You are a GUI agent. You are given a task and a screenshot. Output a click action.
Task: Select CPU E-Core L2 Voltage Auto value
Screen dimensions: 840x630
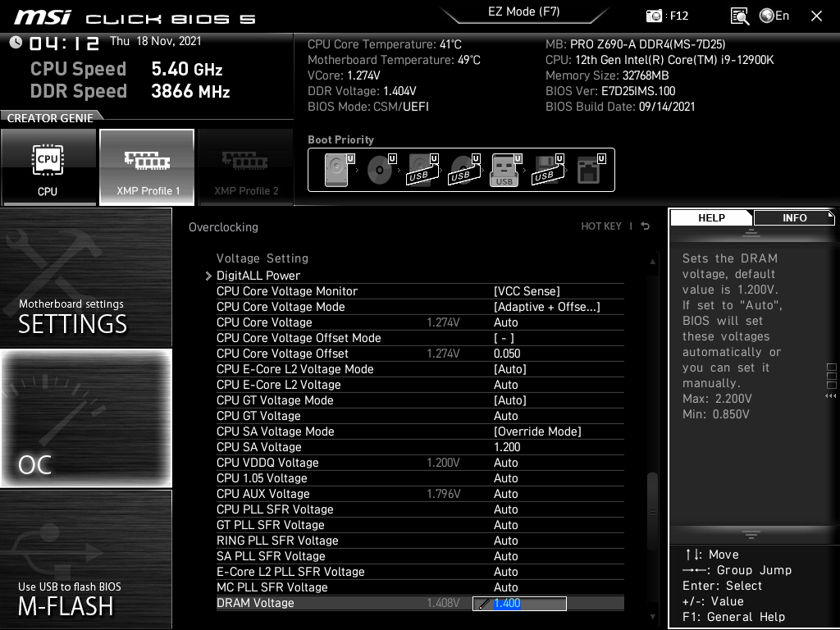click(505, 384)
